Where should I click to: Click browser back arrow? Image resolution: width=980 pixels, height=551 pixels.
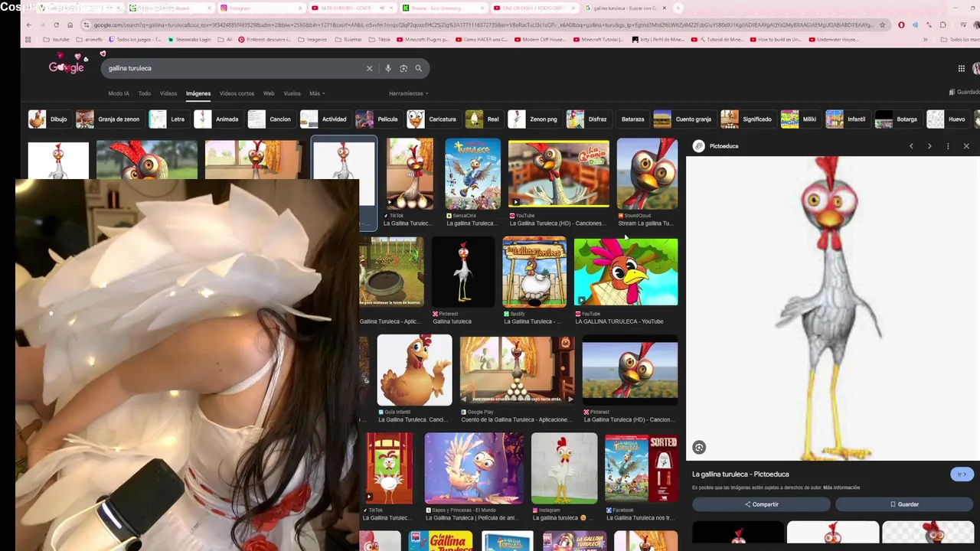pyautogui.click(x=28, y=24)
